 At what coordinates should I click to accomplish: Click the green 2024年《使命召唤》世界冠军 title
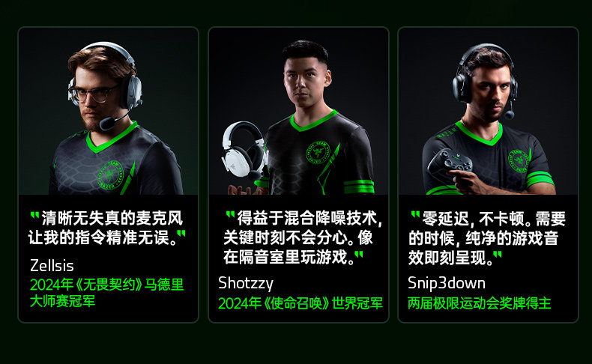300,303
